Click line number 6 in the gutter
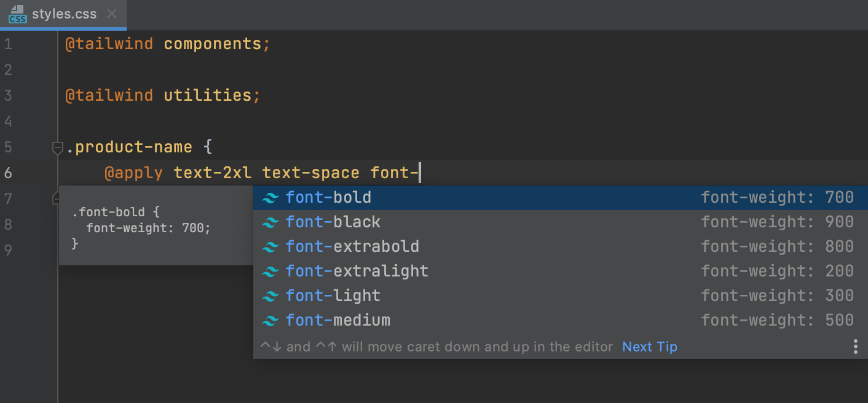Viewport: 868px width, 403px height. point(8,173)
